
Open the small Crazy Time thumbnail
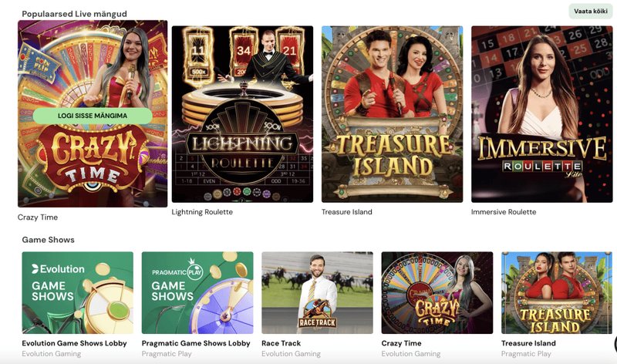click(437, 293)
